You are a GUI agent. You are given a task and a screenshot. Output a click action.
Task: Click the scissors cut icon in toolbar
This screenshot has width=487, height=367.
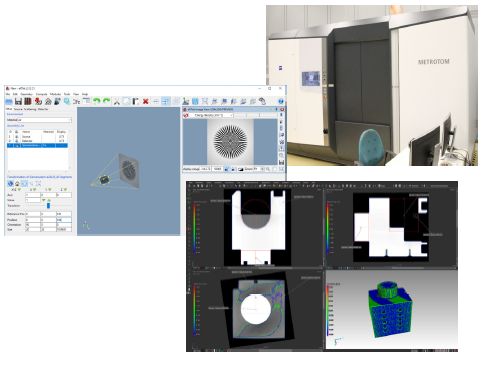116,101
